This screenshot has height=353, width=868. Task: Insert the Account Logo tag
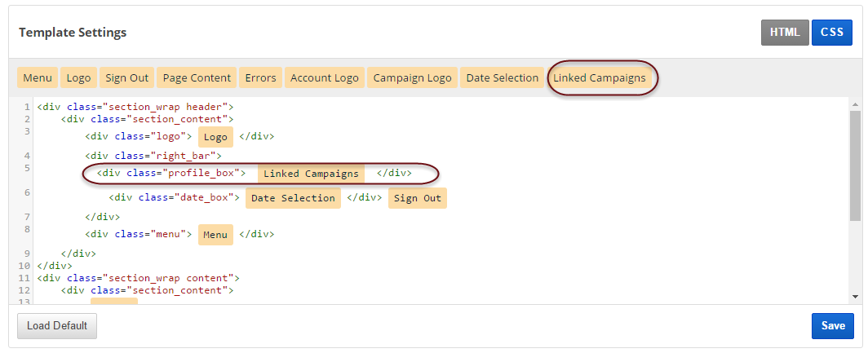point(324,78)
